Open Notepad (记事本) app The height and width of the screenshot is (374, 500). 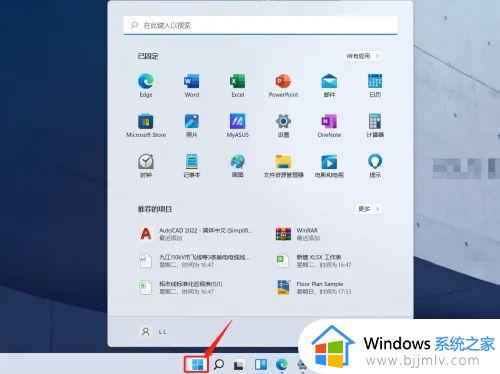(x=192, y=166)
